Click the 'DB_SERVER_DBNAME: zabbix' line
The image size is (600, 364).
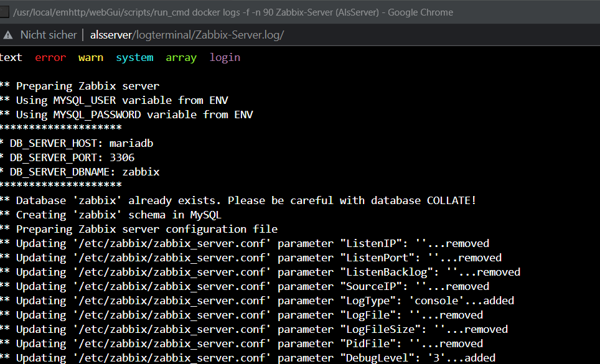point(80,172)
